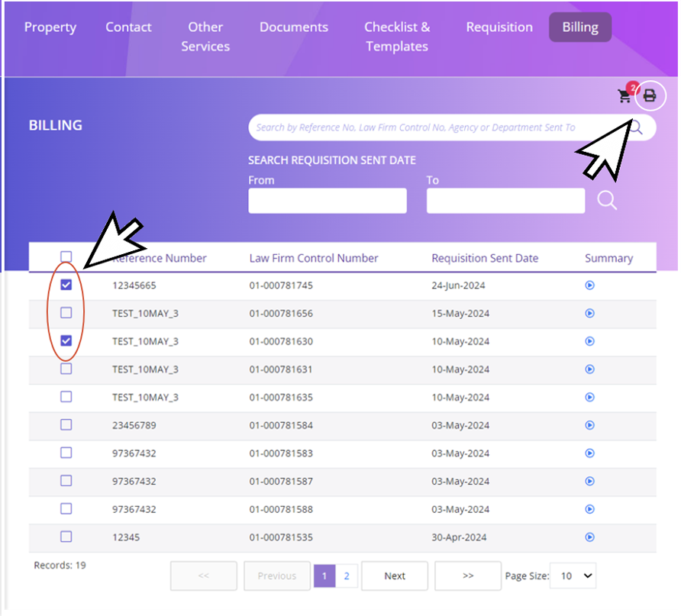Image resolution: width=681 pixels, height=616 pixels.
Task: Open summary for control number 01-000781656
Action: (x=589, y=314)
